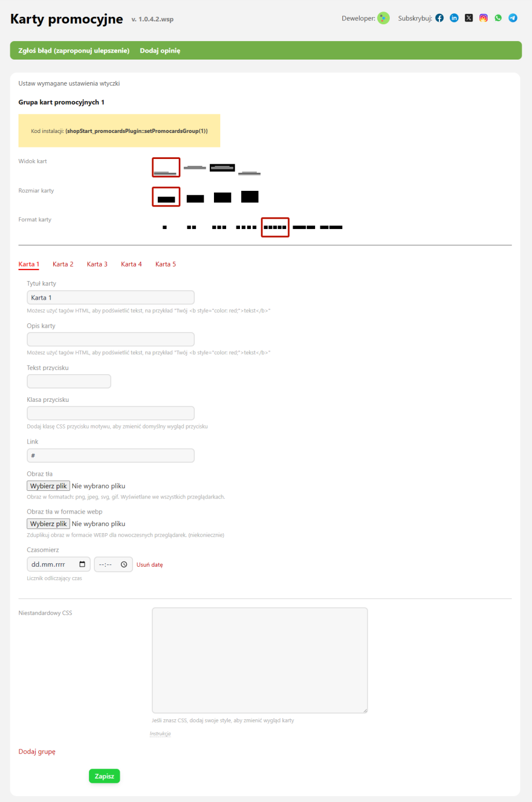532x802 pixels.
Task: Click the Usuń datę link
Action: [x=150, y=565]
